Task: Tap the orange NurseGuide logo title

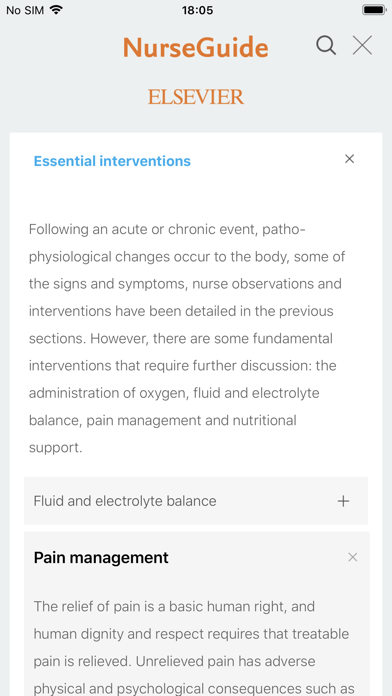Action: coord(196,47)
